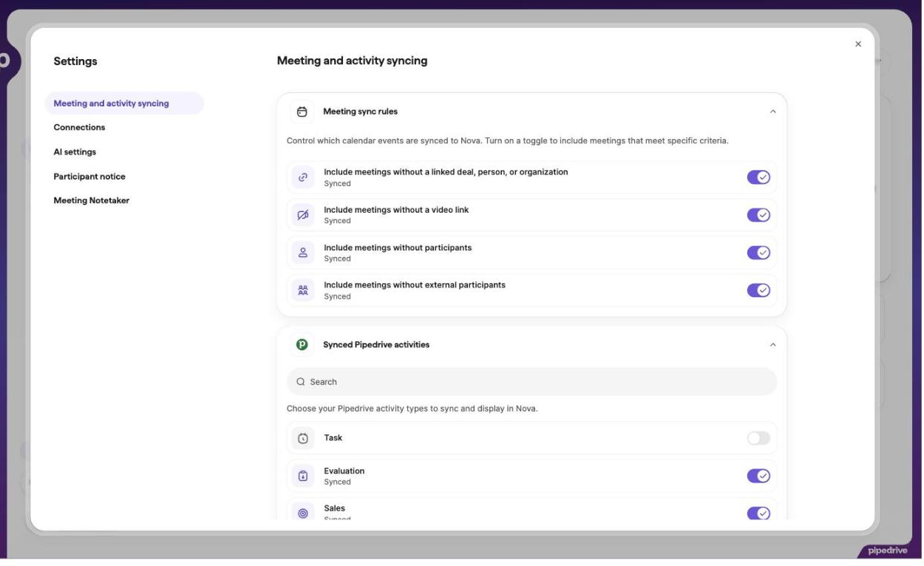924x566 pixels.
Task: Go to Participant notice settings
Action: point(89,177)
